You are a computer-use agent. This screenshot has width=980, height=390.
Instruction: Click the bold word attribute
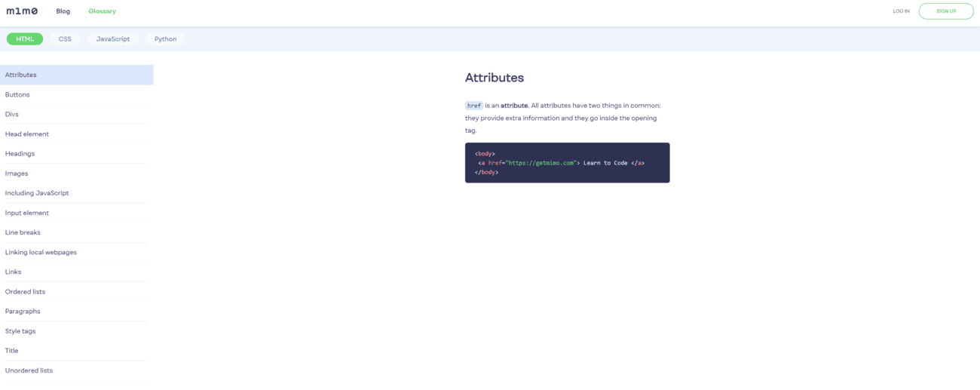pyautogui.click(x=514, y=106)
